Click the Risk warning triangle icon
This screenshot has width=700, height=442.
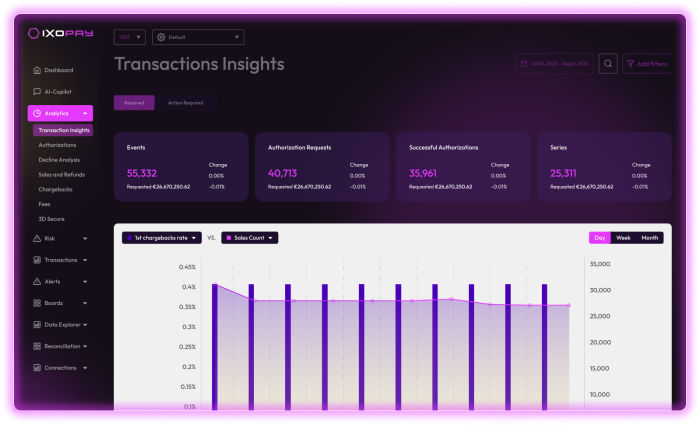click(37, 238)
